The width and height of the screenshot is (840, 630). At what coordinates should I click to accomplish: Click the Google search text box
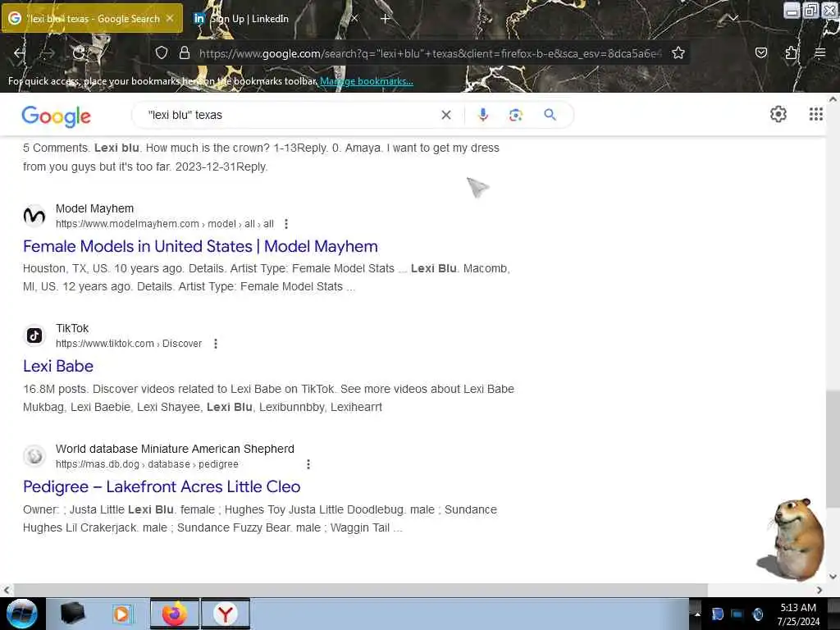click(x=290, y=115)
